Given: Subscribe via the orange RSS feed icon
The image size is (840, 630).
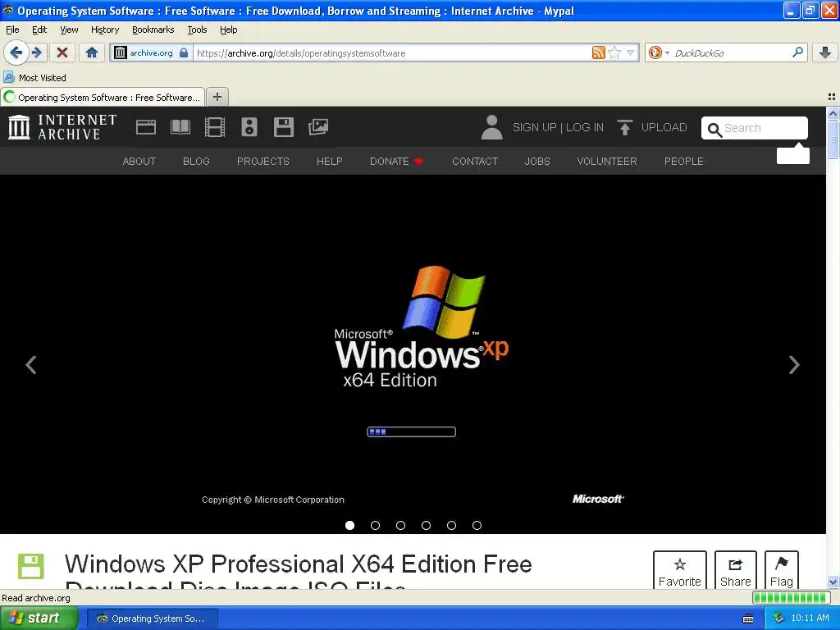Looking at the screenshot, I should coord(598,52).
